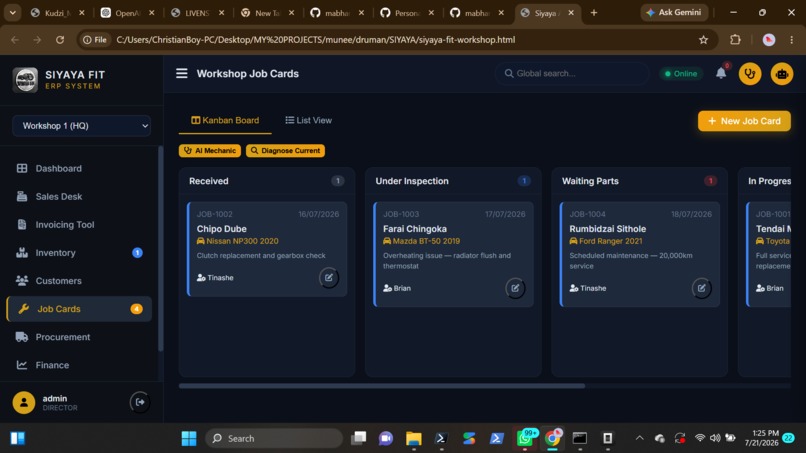The height and width of the screenshot is (453, 806).
Task: Open Rumbidzai Sithole job card JOB-1004
Action: pos(639,254)
